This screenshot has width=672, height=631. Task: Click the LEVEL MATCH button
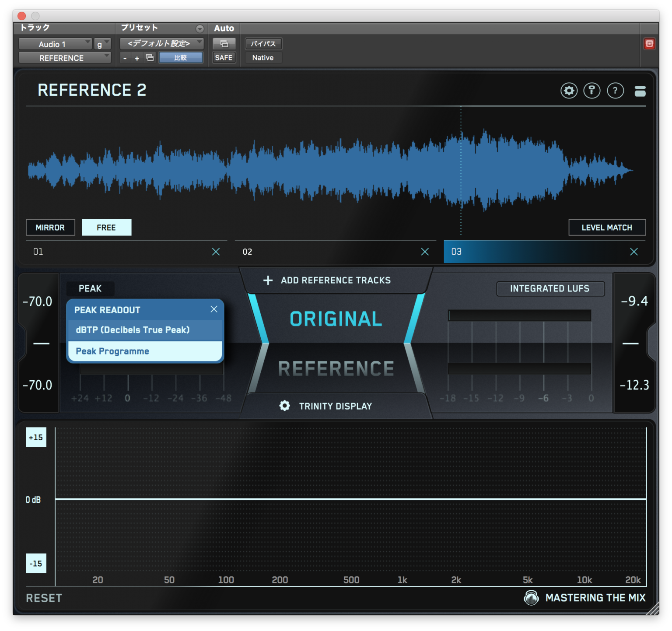(607, 227)
